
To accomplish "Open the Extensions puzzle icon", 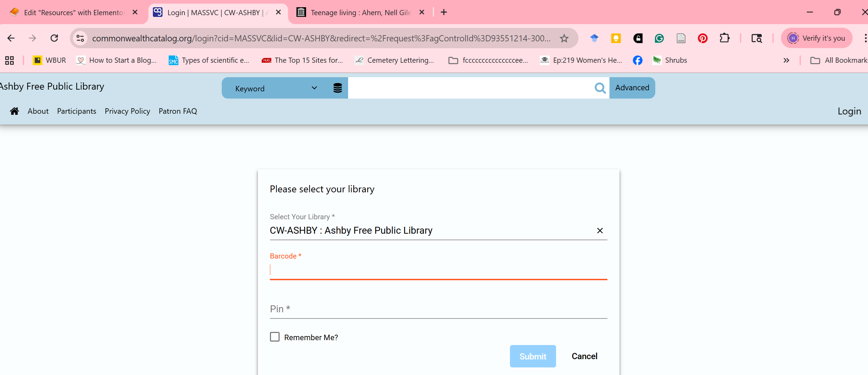I will (x=724, y=38).
